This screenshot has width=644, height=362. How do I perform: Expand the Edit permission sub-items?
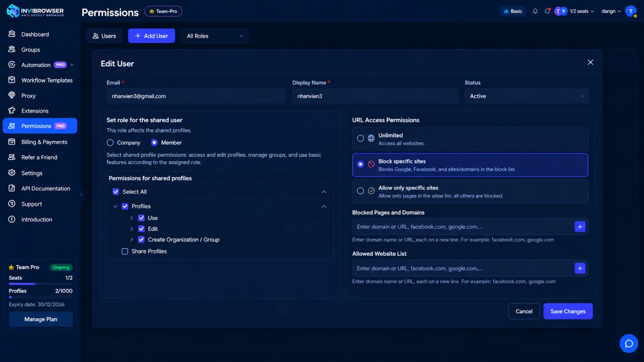pos(132,229)
